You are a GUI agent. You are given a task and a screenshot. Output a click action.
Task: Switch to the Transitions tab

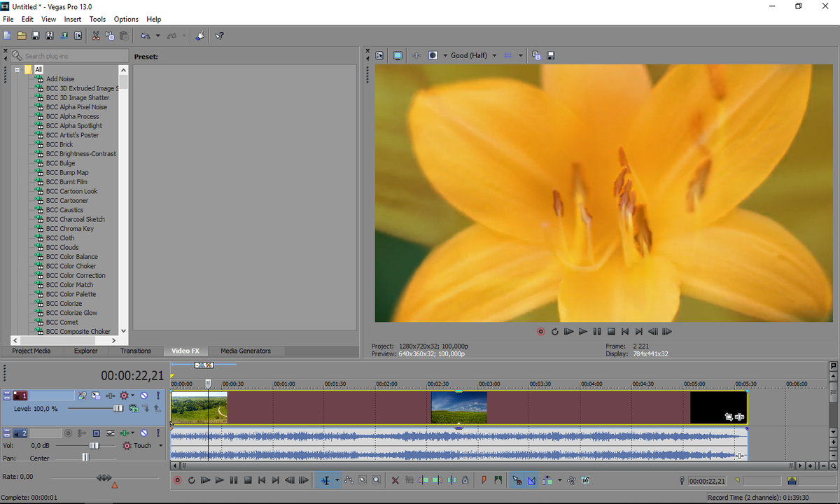click(x=136, y=351)
